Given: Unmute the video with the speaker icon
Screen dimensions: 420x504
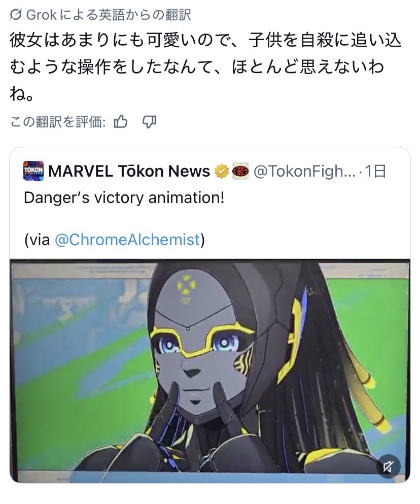Looking at the screenshot, I should click(x=388, y=466).
